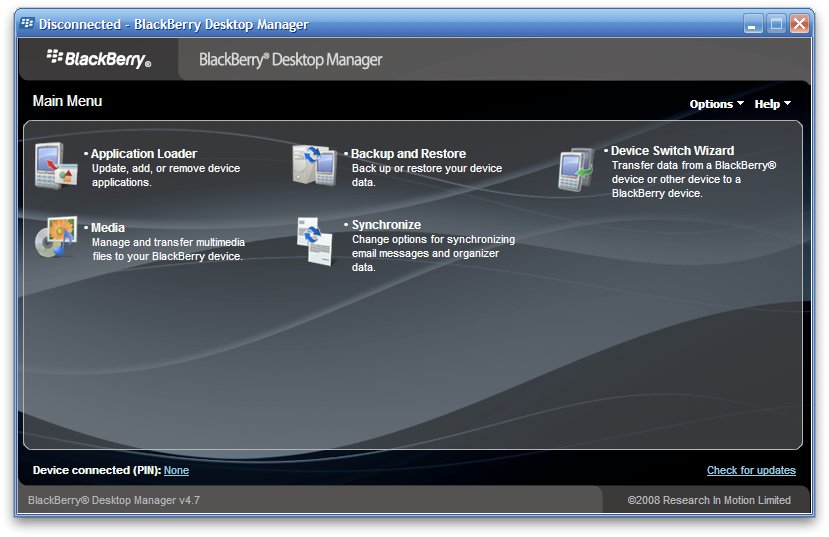Viewport: 829px width, 537px height.
Task: Close the BlackBerry Desktop Manager window
Action: pyautogui.click(x=799, y=24)
